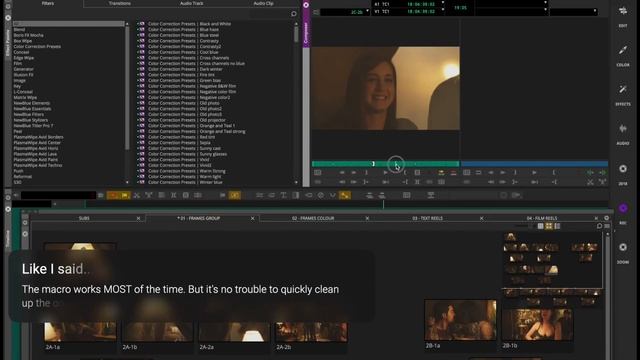Open the SUBS bin tab
The width and height of the screenshot is (640, 360).
click(84, 218)
